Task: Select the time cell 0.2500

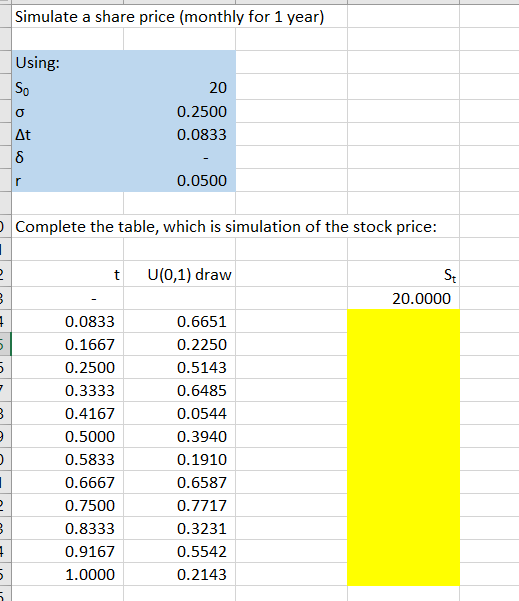Action: (x=67, y=367)
